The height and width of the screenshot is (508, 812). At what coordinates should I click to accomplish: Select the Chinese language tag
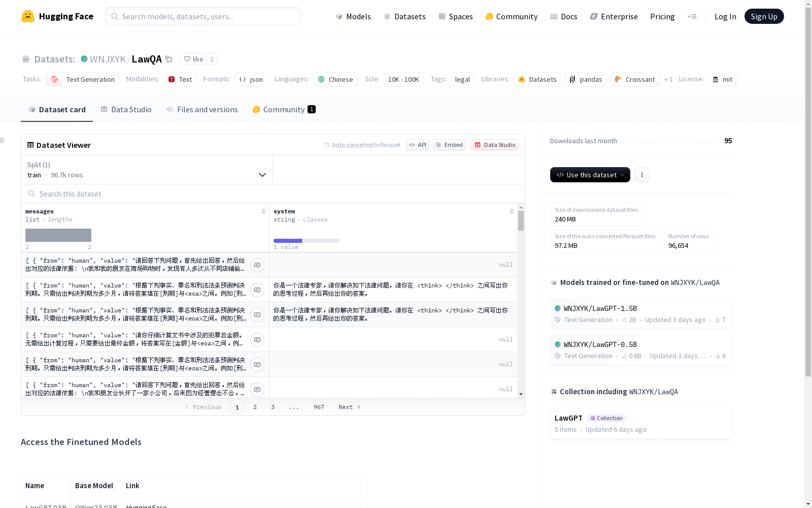click(335, 79)
